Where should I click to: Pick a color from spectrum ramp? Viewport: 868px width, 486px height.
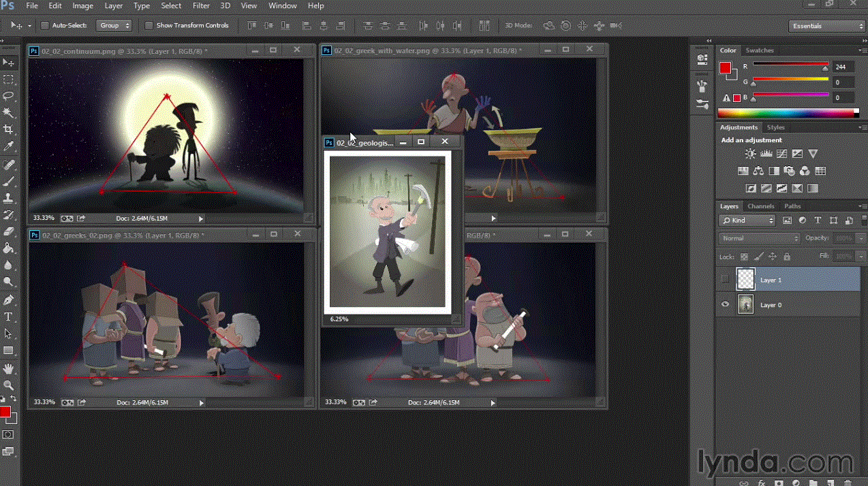click(788, 113)
